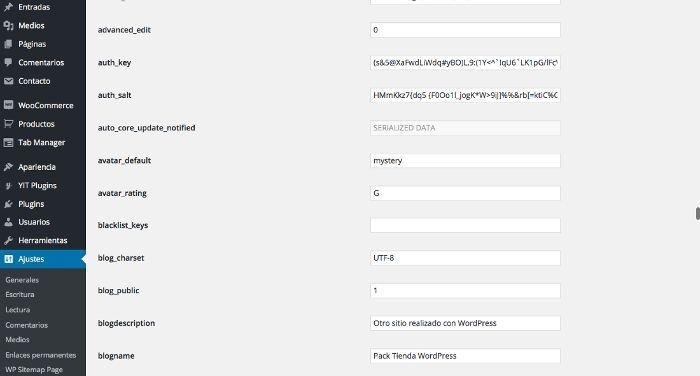The width and height of the screenshot is (700, 376).
Task: Go to Generales settings submenu
Action: (x=22, y=280)
